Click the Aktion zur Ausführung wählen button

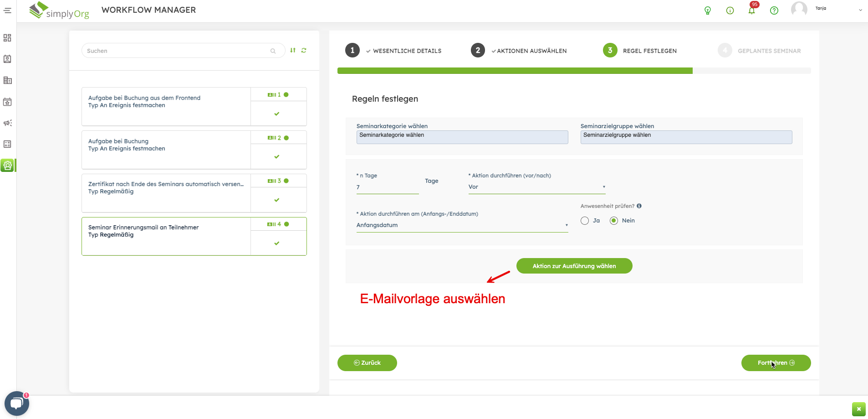574,266
